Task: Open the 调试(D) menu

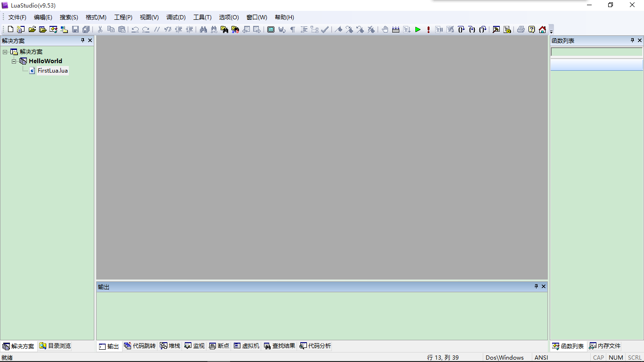Action: pyautogui.click(x=176, y=17)
